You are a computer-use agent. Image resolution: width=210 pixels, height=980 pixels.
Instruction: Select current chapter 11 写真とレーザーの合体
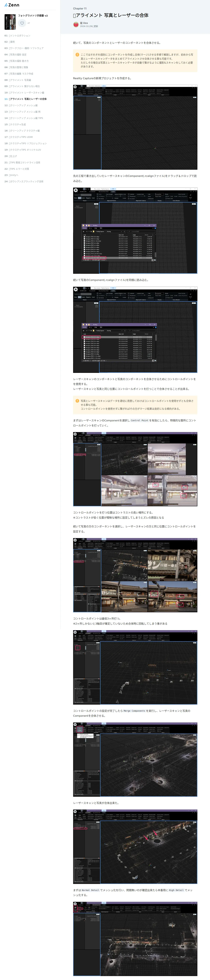pos(26,99)
